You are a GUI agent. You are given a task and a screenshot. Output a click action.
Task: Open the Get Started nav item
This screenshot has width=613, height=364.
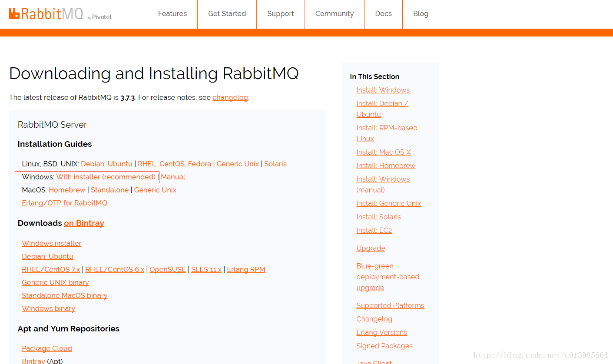coord(227,14)
